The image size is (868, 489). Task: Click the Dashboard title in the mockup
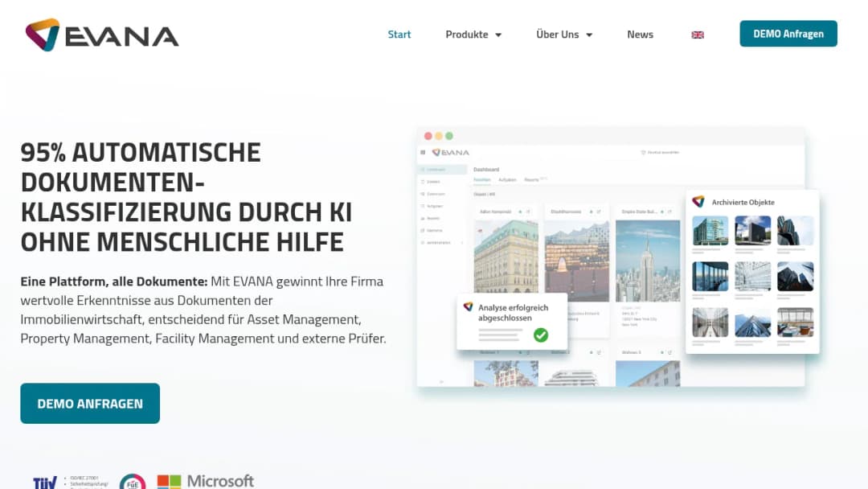486,170
